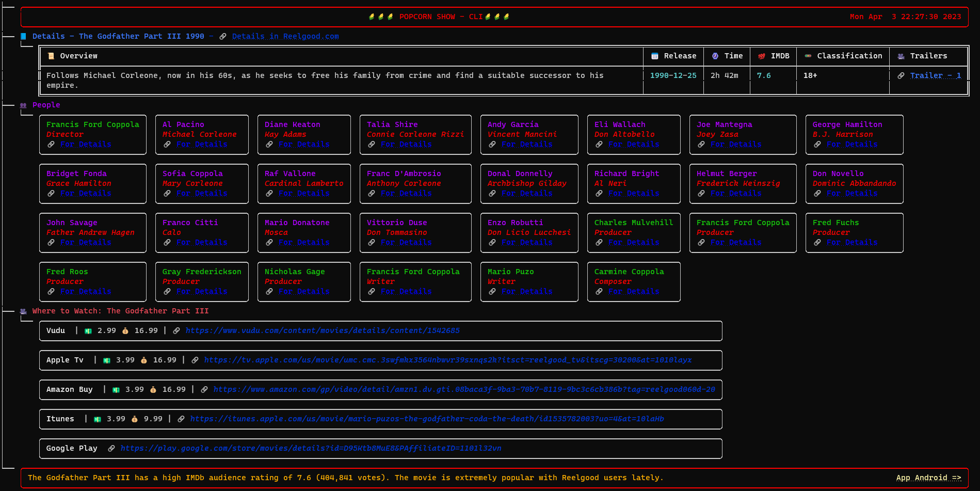Click the chain icon in Carmine Coppola card

[x=599, y=292]
